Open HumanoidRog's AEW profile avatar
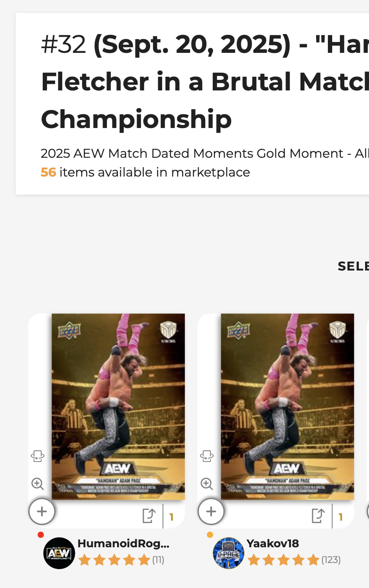Viewport: 369px width, 588px height. [x=59, y=553]
